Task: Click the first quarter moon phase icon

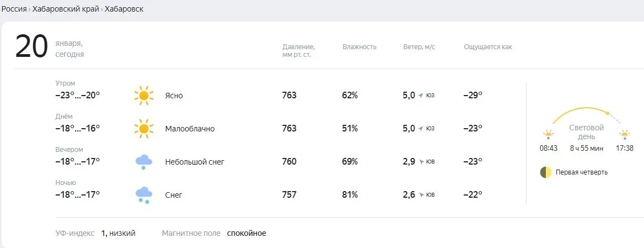Action: [x=546, y=172]
